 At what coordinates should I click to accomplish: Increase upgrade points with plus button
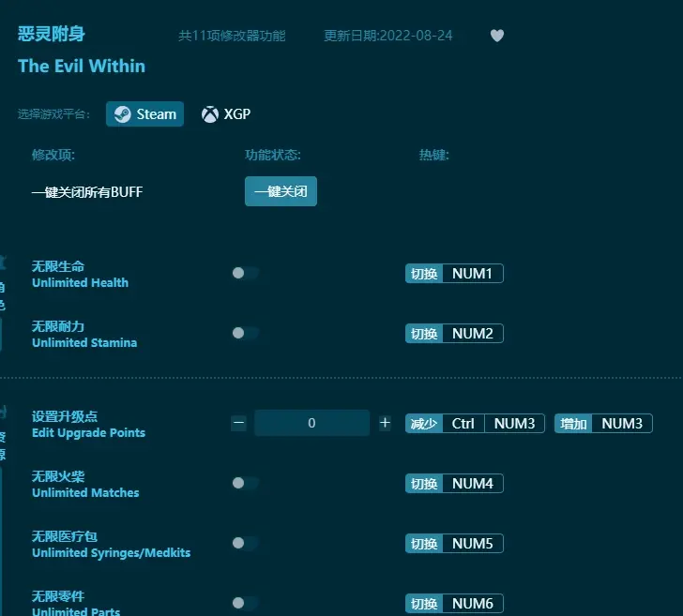point(385,423)
